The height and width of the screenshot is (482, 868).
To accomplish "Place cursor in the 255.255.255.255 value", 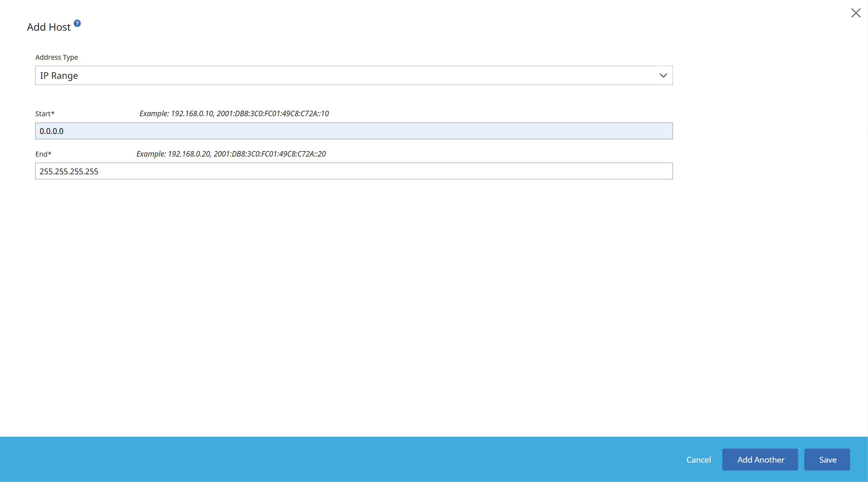I will 69,171.
